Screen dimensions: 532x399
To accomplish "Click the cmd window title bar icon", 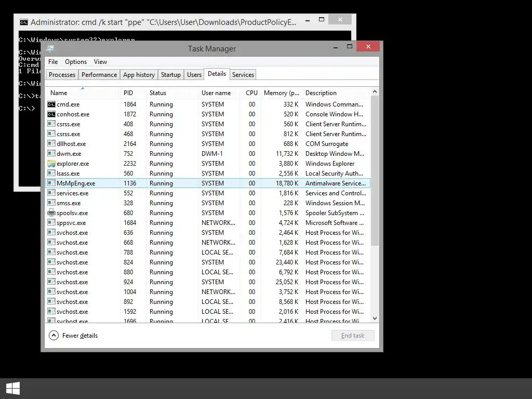I will [24, 22].
